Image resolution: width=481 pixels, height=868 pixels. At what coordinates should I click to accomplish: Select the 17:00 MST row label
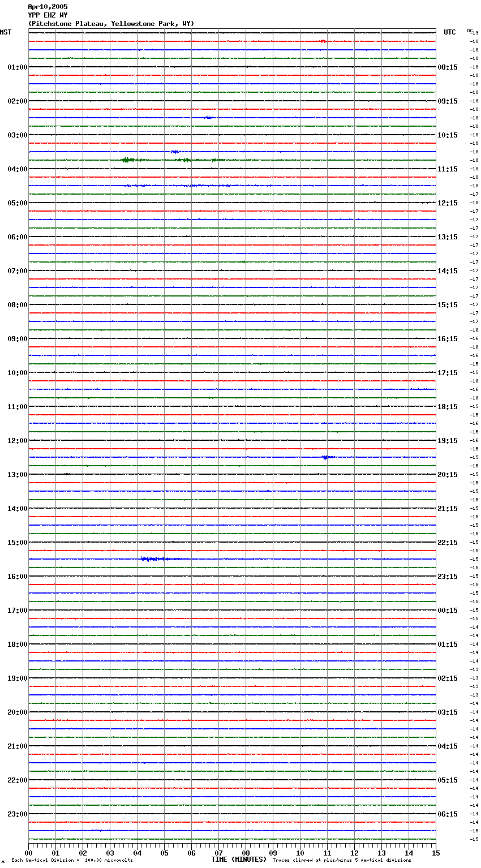coord(18,611)
